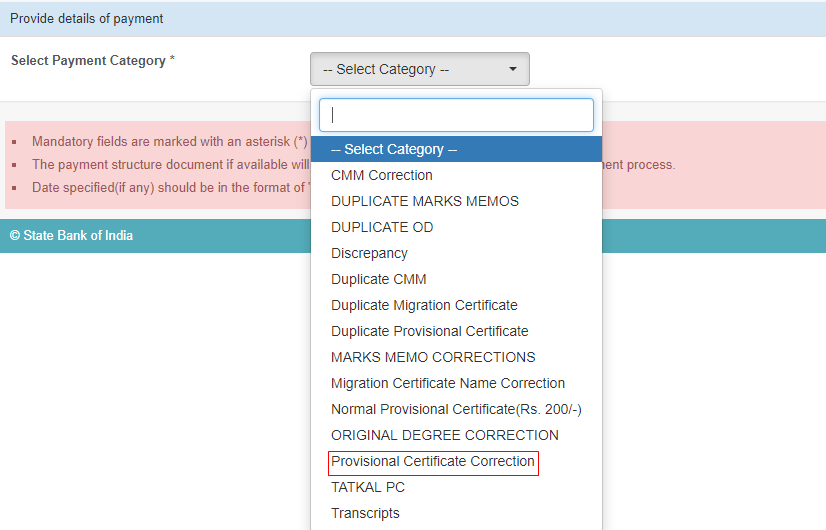Pick Duplicate Migration Certificate
Image resolution: width=826 pixels, height=530 pixels.
click(x=424, y=305)
